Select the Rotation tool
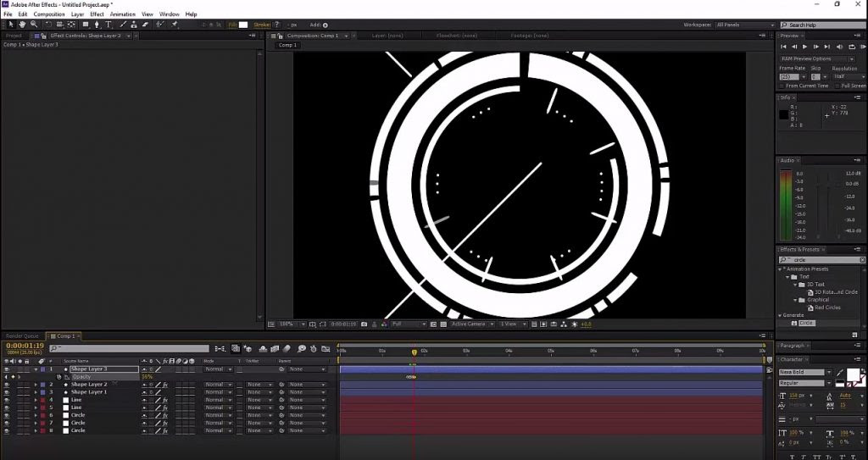Image resolution: width=868 pixels, height=460 pixels. pos(48,25)
